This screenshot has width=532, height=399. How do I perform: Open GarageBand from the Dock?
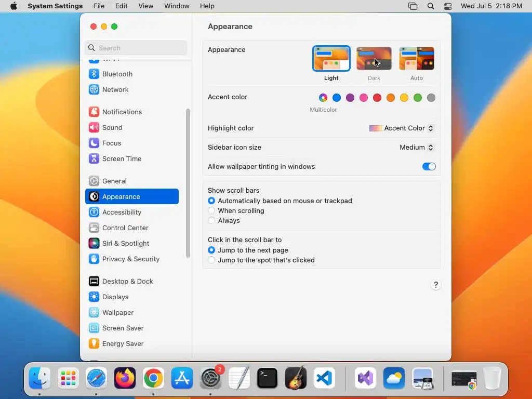click(x=296, y=378)
